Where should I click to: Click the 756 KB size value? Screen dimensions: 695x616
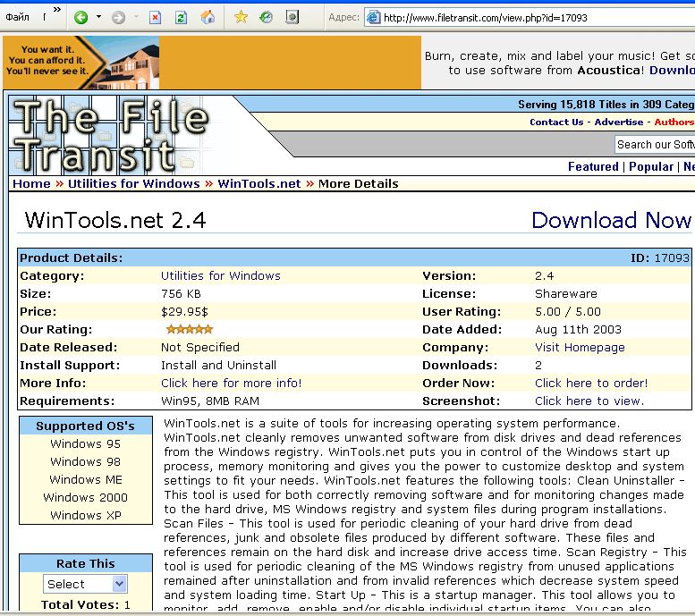181,294
